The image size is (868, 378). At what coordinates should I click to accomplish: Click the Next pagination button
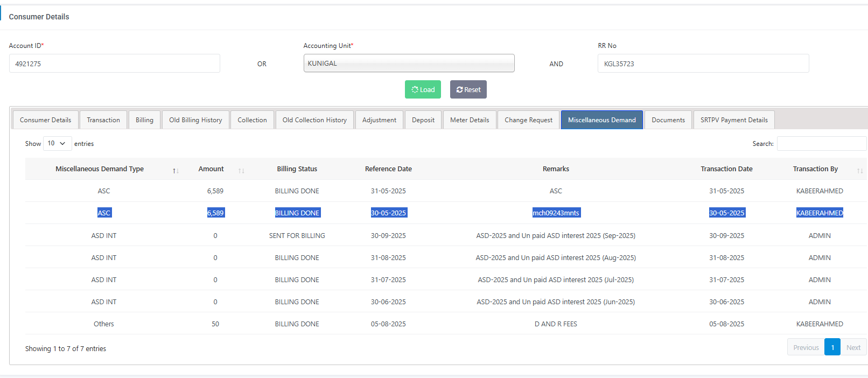853,347
